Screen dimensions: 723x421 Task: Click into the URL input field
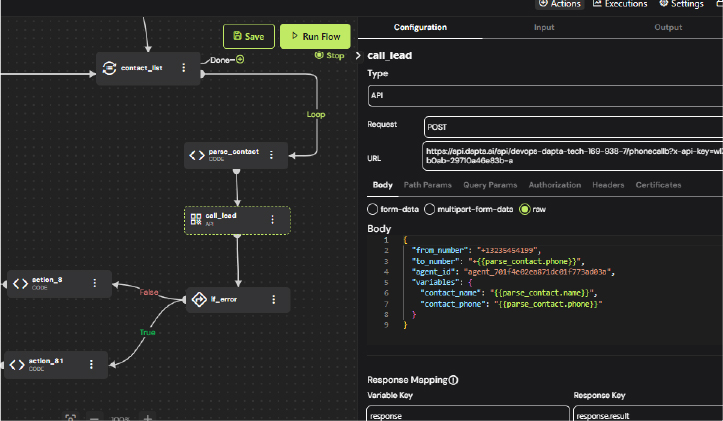tap(572, 155)
